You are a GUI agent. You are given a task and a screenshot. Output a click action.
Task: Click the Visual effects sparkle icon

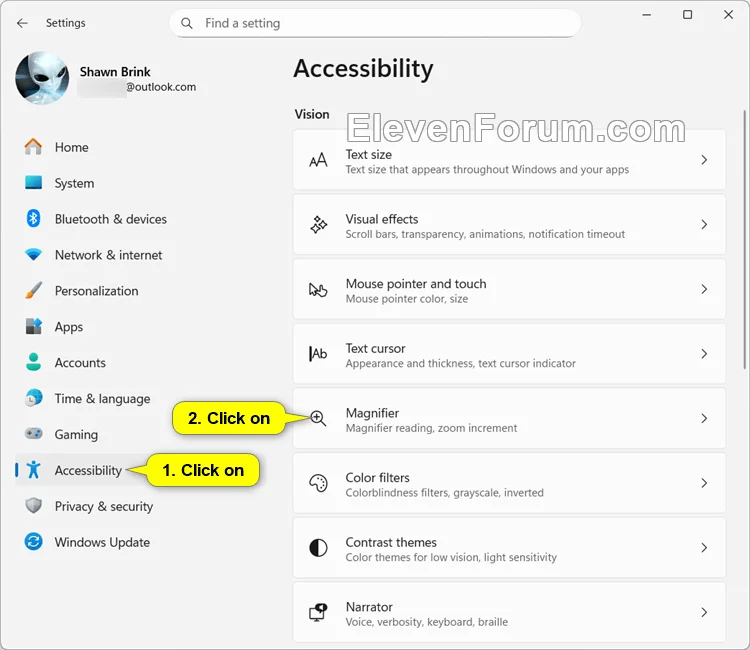[318, 225]
